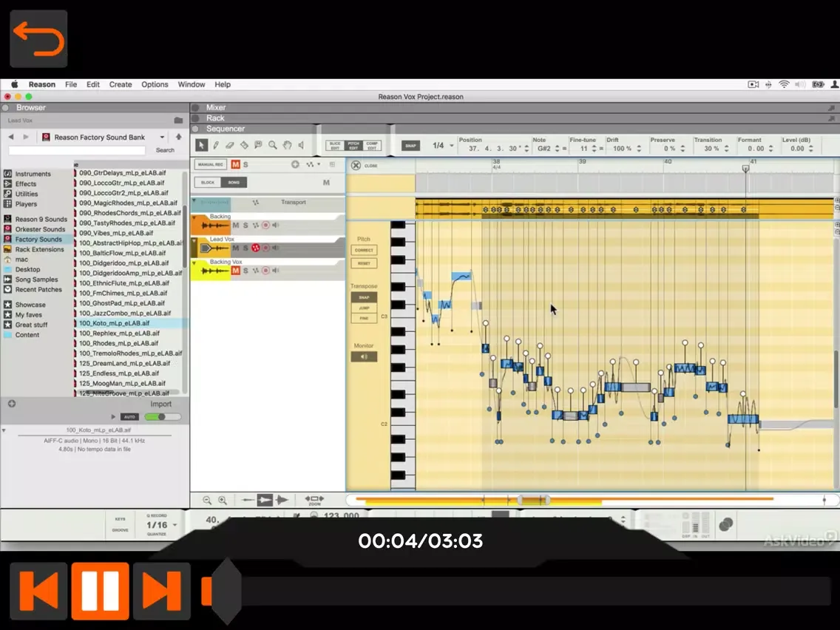Image resolution: width=840 pixels, height=630 pixels.
Task: Open the Options menu
Action: tap(155, 84)
